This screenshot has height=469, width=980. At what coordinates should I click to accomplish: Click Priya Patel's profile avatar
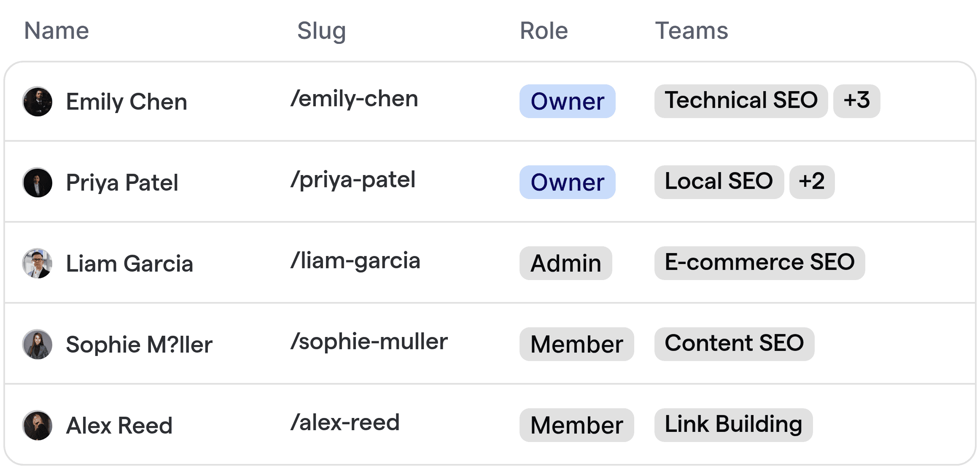(x=37, y=182)
